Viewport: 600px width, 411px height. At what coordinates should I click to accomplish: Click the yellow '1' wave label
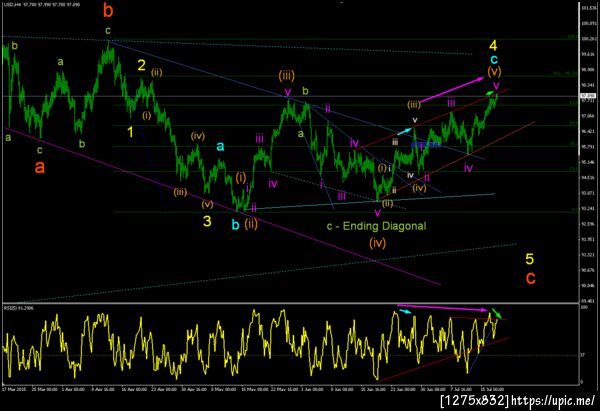130,132
